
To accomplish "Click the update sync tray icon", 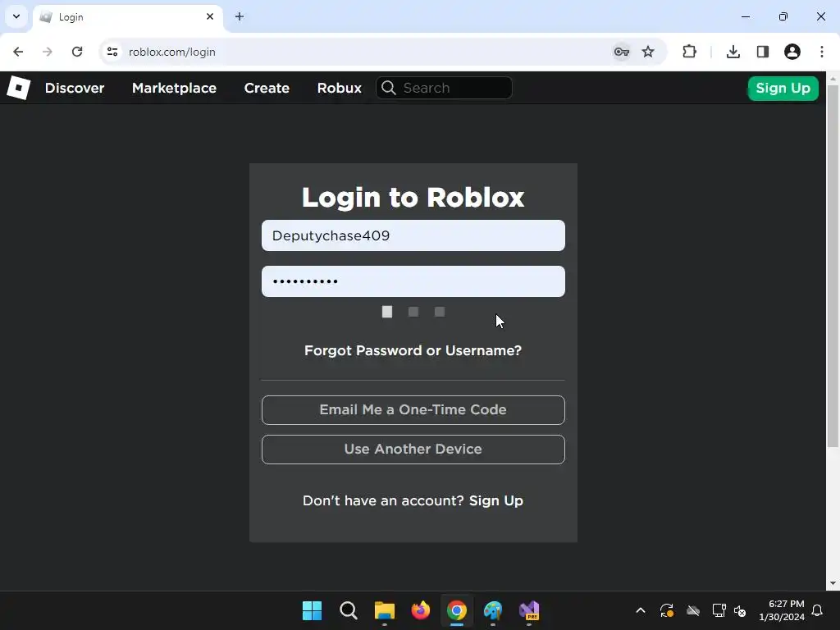I will click(666, 610).
